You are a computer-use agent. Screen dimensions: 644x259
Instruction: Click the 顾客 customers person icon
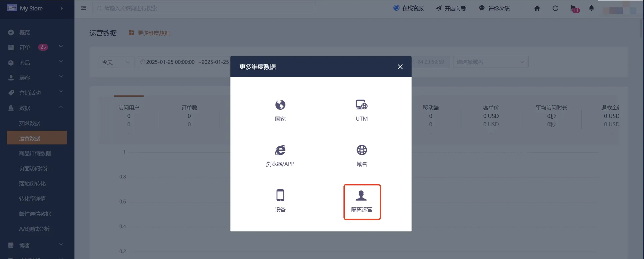click(11, 78)
